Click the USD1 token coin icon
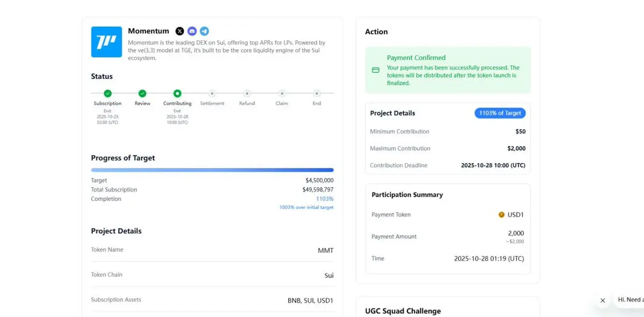This screenshot has height=317, width=644. (502, 215)
